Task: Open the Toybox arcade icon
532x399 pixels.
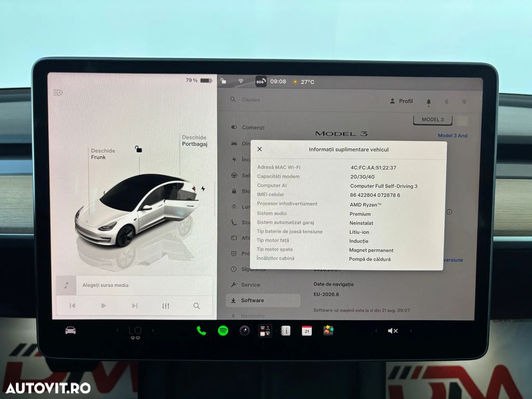Action: tap(328, 330)
